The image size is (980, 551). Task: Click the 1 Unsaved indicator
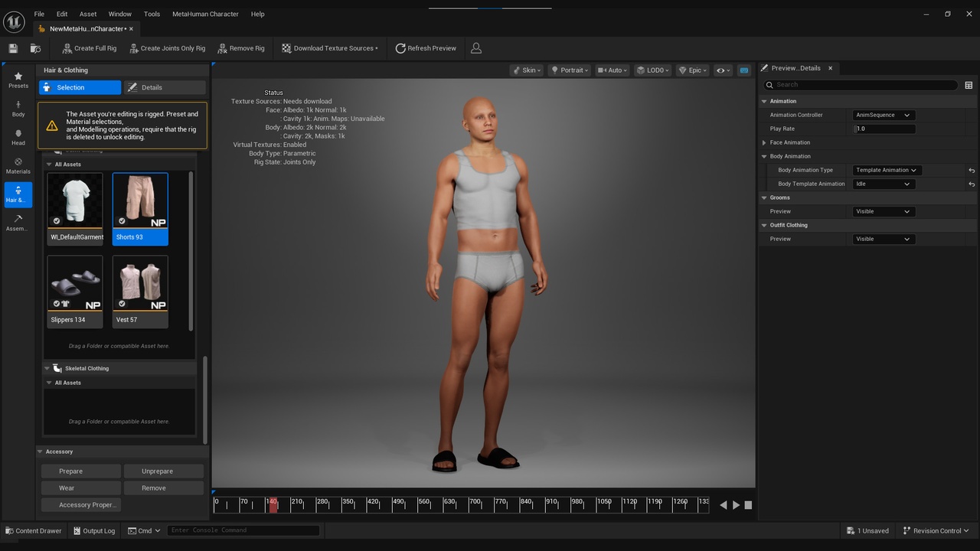pyautogui.click(x=868, y=530)
